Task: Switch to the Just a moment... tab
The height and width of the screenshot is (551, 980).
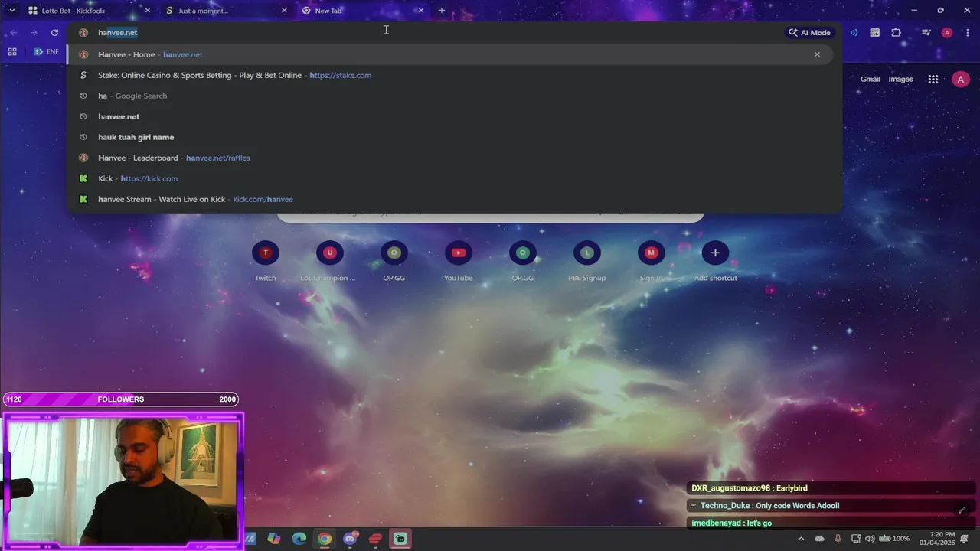Action: pos(226,11)
